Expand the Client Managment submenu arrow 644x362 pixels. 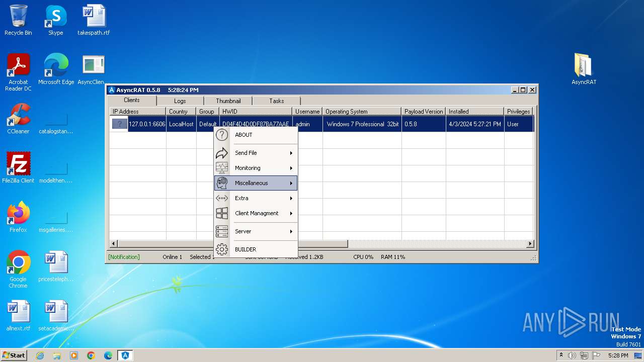click(x=291, y=213)
